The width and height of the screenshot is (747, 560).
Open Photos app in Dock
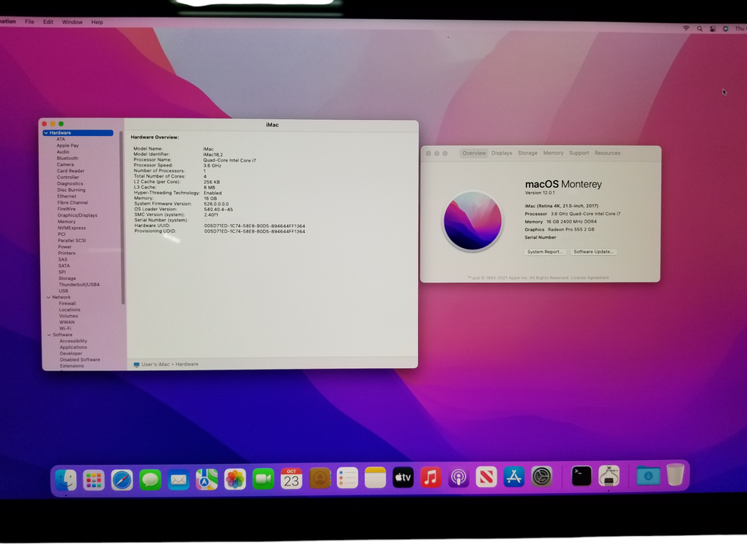click(x=235, y=479)
